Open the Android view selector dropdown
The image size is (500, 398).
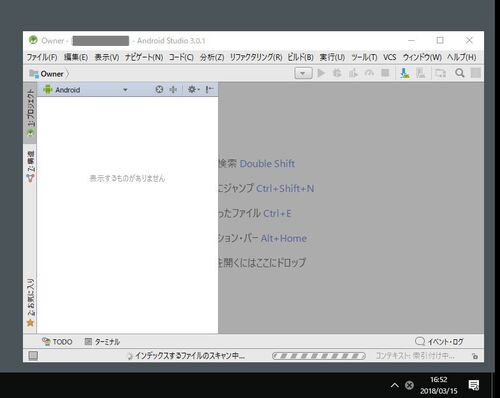pos(85,90)
